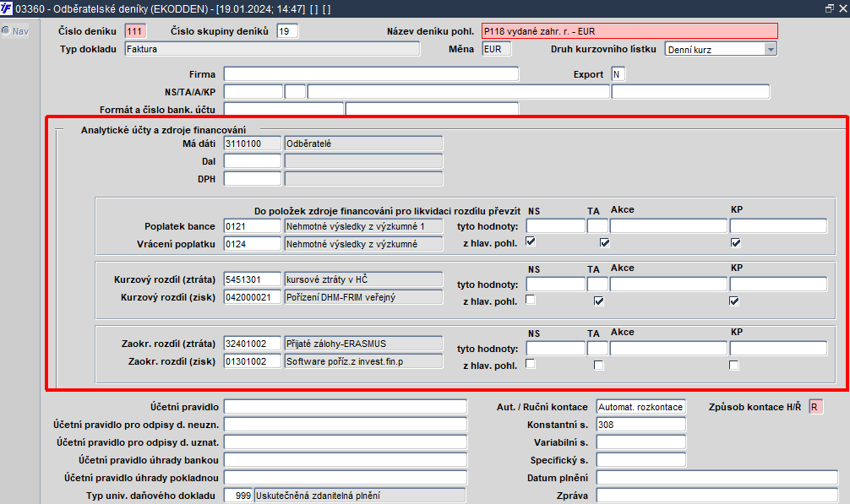850x504 pixels.
Task: Click the KP values field in Kurzový rozdíl section
Action: pyautogui.click(x=778, y=285)
